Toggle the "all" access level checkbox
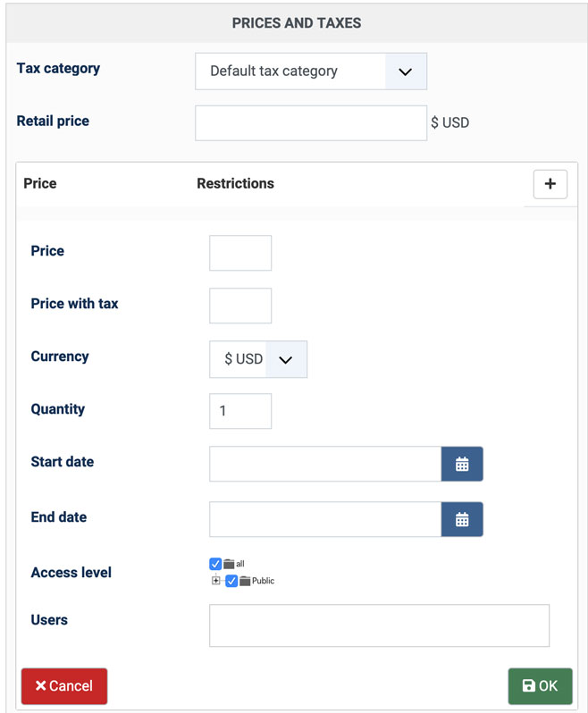The image size is (588, 713). pyautogui.click(x=215, y=564)
